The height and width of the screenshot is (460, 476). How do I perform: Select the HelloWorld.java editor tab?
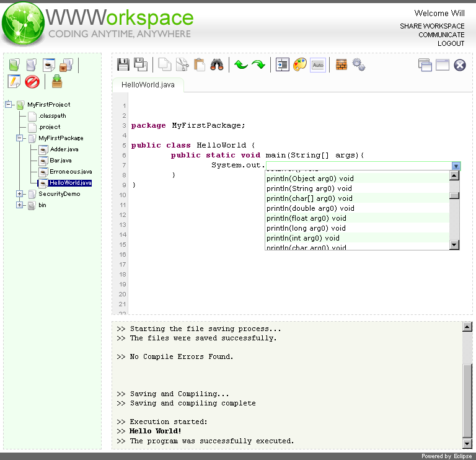[x=148, y=84]
